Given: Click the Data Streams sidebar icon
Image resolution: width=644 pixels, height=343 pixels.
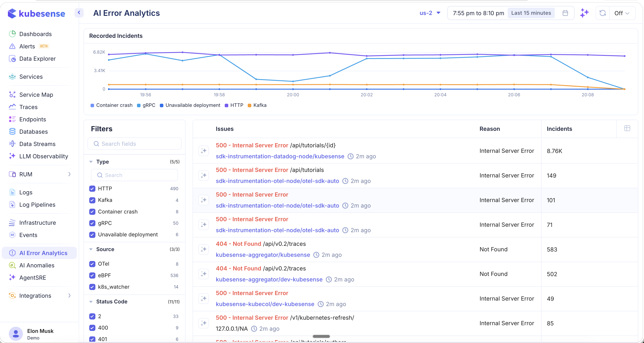Looking at the screenshot, I should click(x=12, y=144).
